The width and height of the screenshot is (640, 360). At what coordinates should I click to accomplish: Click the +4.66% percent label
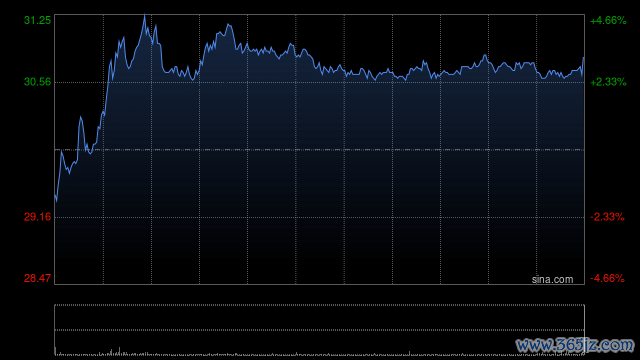pos(608,20)
